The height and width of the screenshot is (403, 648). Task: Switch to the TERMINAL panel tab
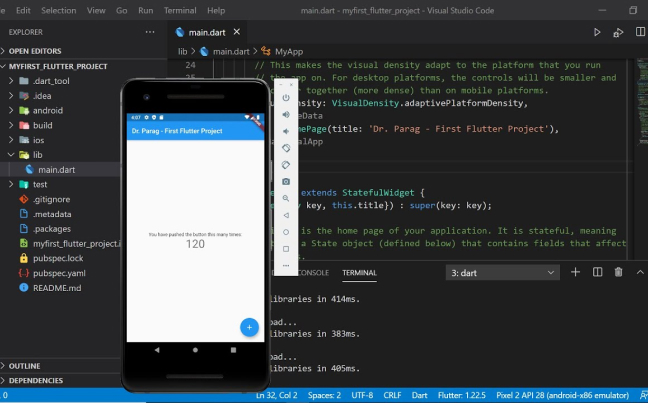(x=359, y=272)
